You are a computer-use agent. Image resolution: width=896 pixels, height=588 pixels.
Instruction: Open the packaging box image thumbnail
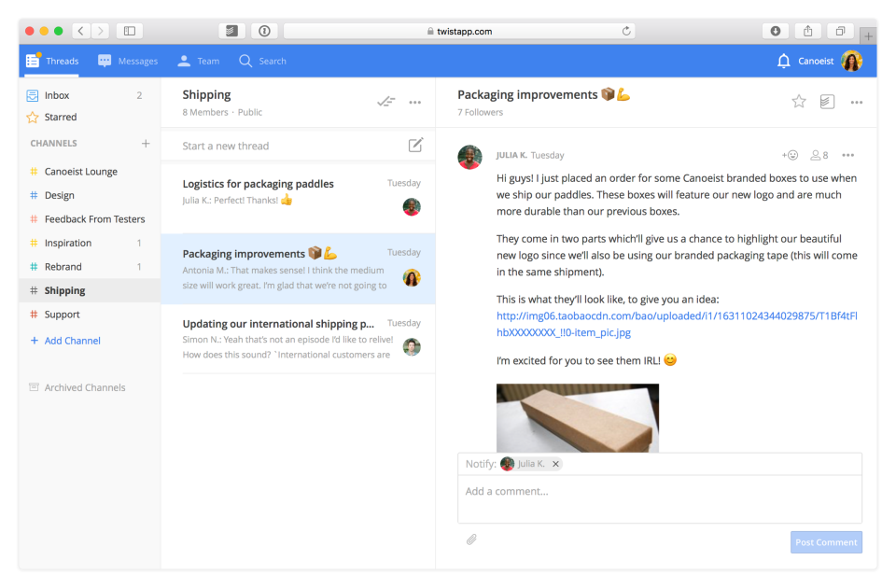(577, 417)
